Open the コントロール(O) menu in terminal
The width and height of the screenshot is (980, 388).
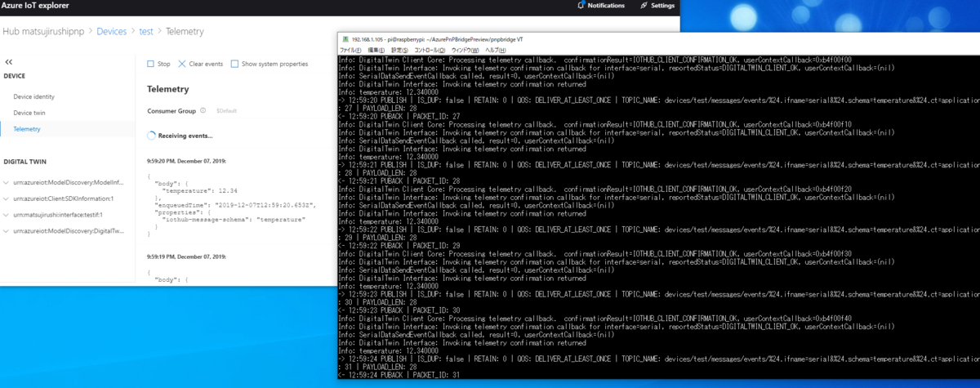pos(430,50)
